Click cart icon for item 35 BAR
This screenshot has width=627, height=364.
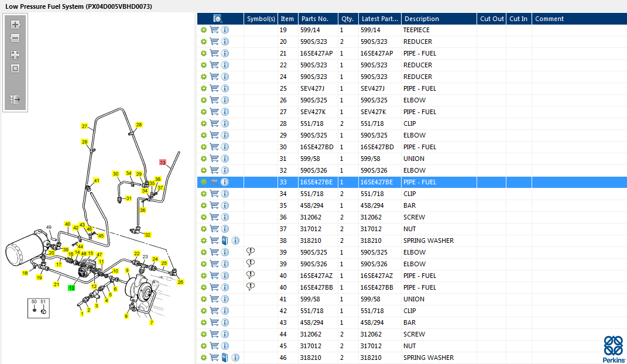click(214, 205)
